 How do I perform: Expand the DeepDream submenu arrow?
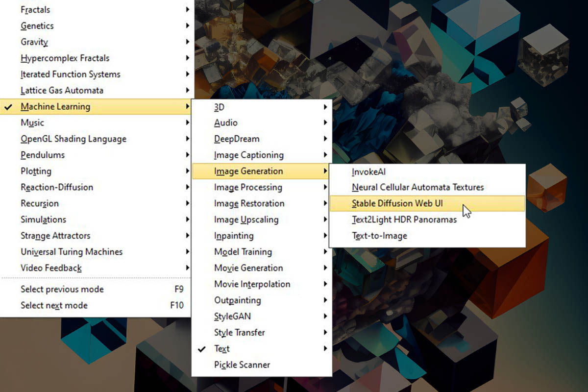coord(325,139)
